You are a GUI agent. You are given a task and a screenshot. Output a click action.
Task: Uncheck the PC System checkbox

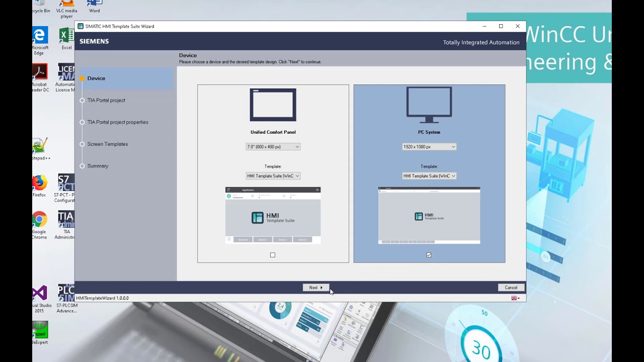coord(429,255)
